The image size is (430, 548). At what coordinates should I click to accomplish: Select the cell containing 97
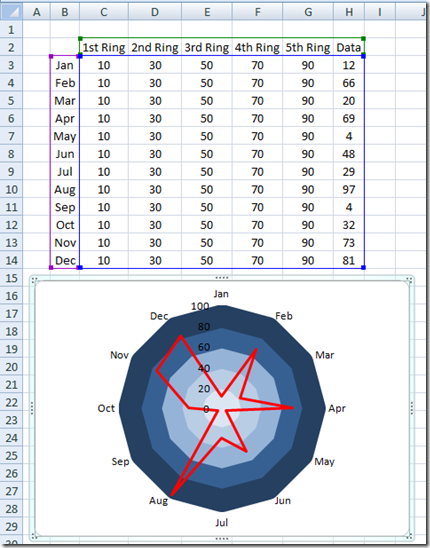[349, 189]
